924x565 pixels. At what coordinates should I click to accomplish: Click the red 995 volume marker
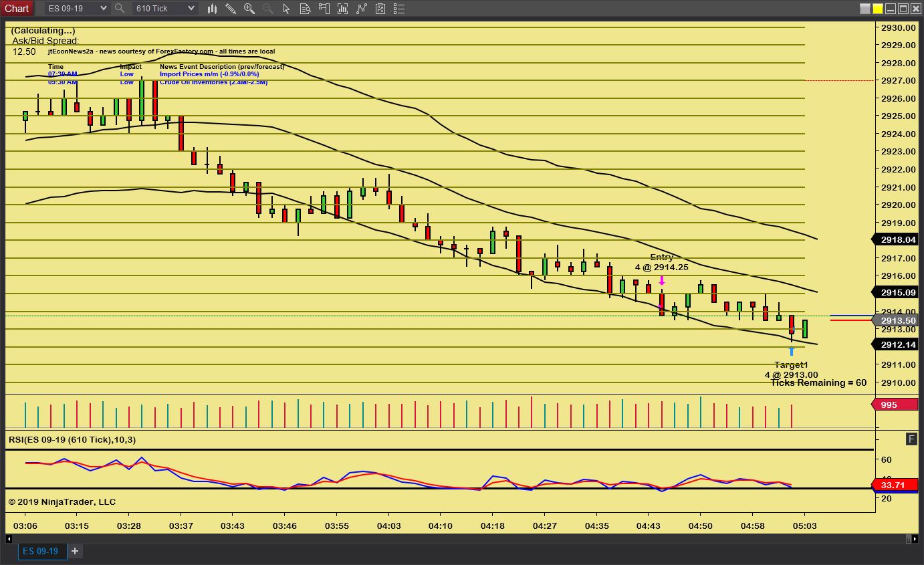click(895, 405)
